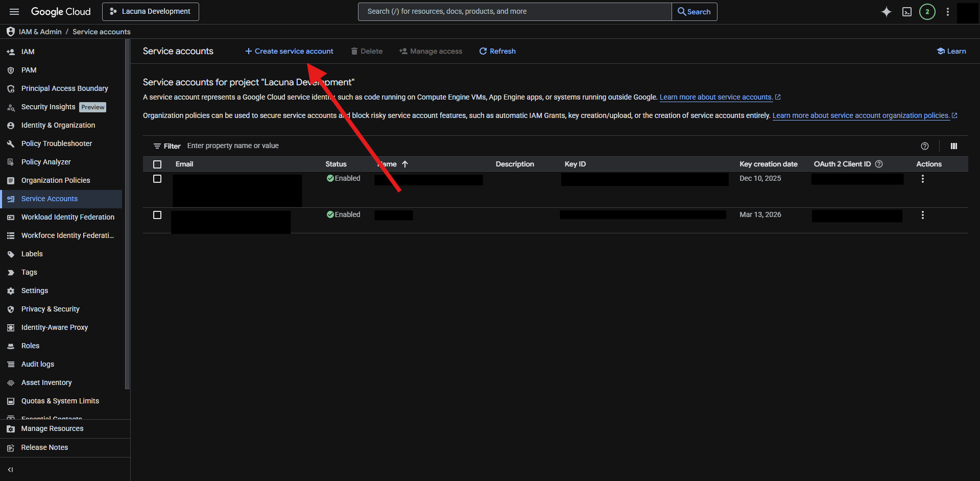Toggle the select-all checkbox in table header

pyautogui.click(x=157, y=164)
